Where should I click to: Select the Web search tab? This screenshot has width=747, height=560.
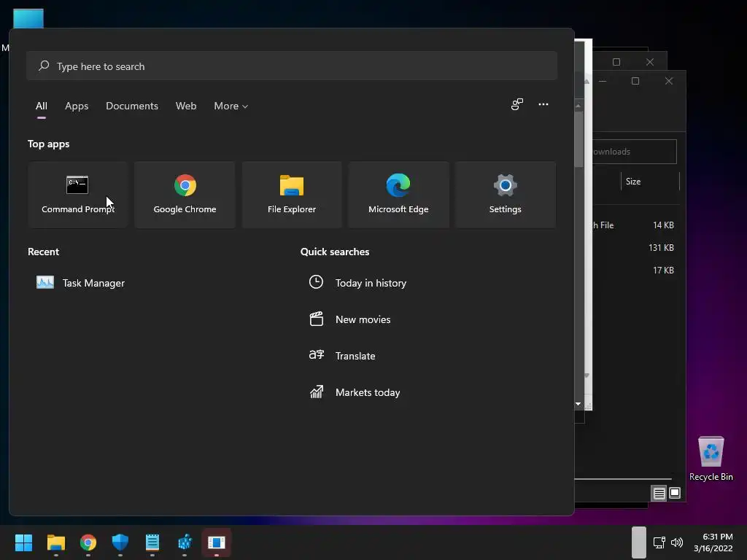186,106
